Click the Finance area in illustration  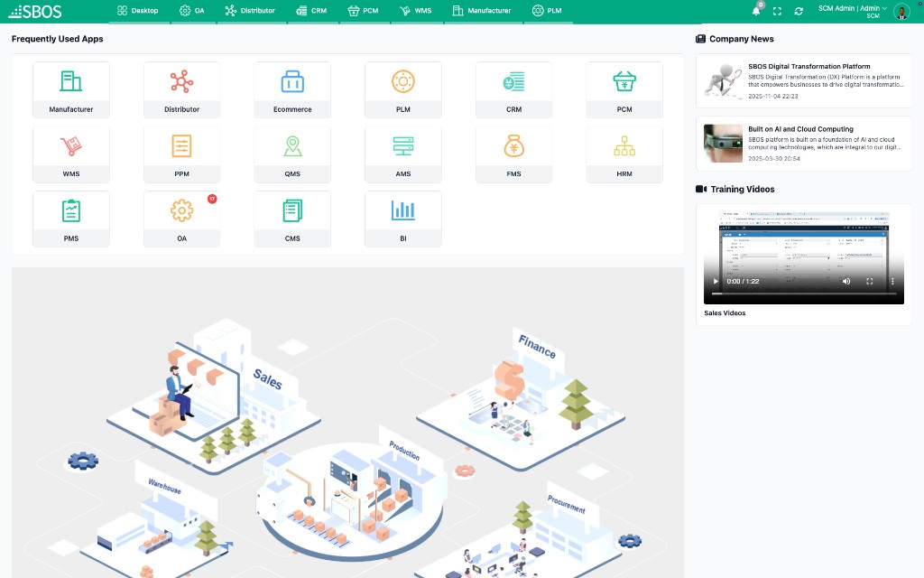coord(521,400)
